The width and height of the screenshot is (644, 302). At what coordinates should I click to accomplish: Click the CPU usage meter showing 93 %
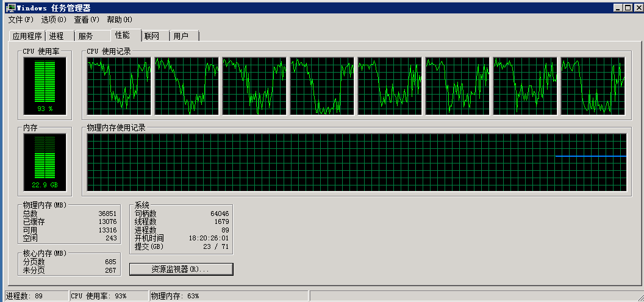[x=45, y=86]
